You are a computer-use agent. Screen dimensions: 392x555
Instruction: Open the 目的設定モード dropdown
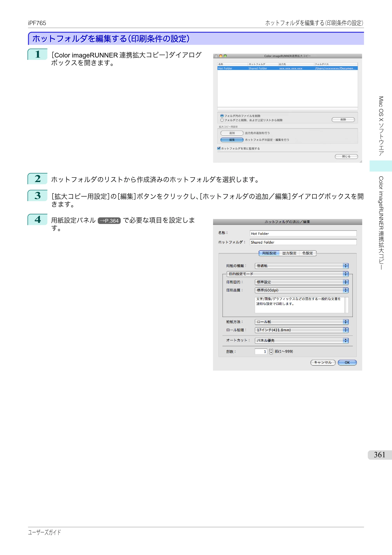pyautogui.click(x=287, y=274)
